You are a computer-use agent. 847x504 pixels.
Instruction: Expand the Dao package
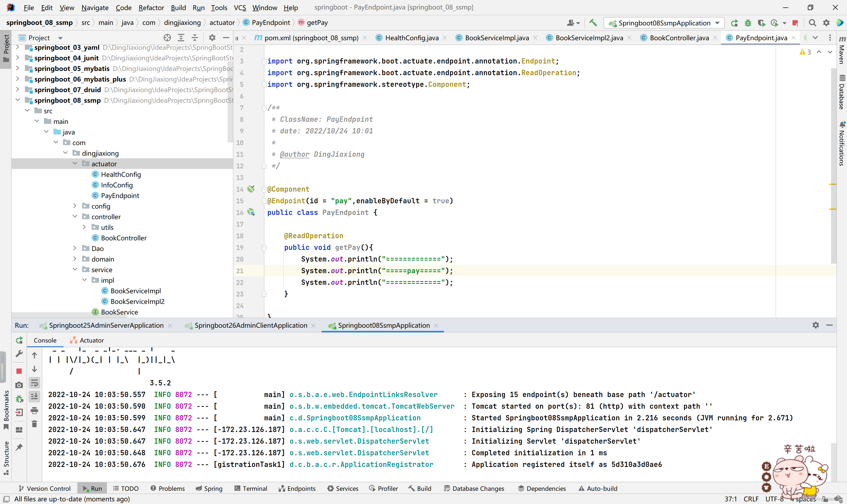click(x=75, y=248)
